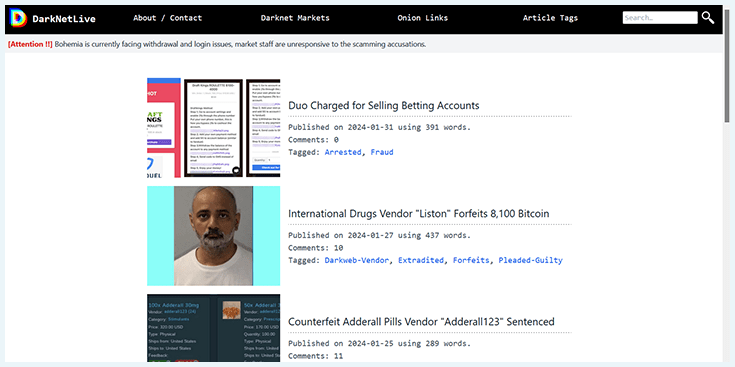Select the Forfeits tag
Viewport: 735px width, 367px height.
coord(471,260)
